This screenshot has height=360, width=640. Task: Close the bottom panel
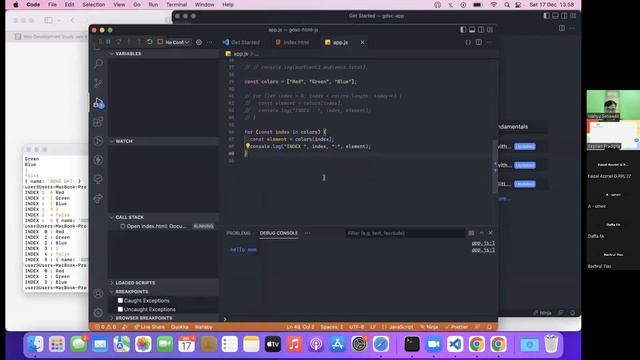pos(491,233)
